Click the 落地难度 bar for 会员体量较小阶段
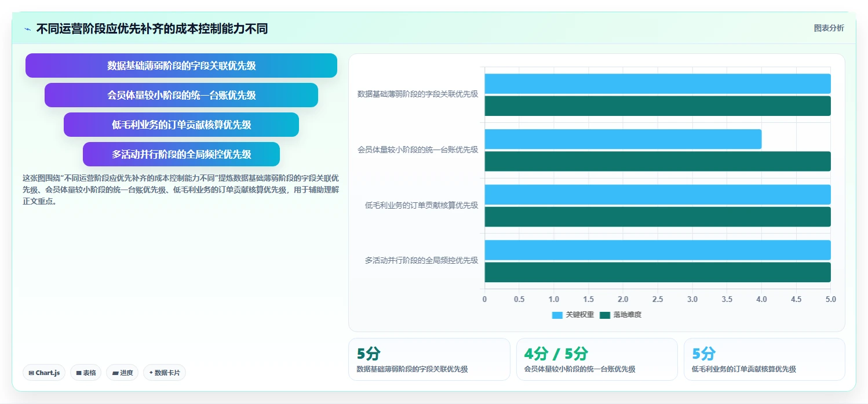868x404 pixels. pos(658,161)
